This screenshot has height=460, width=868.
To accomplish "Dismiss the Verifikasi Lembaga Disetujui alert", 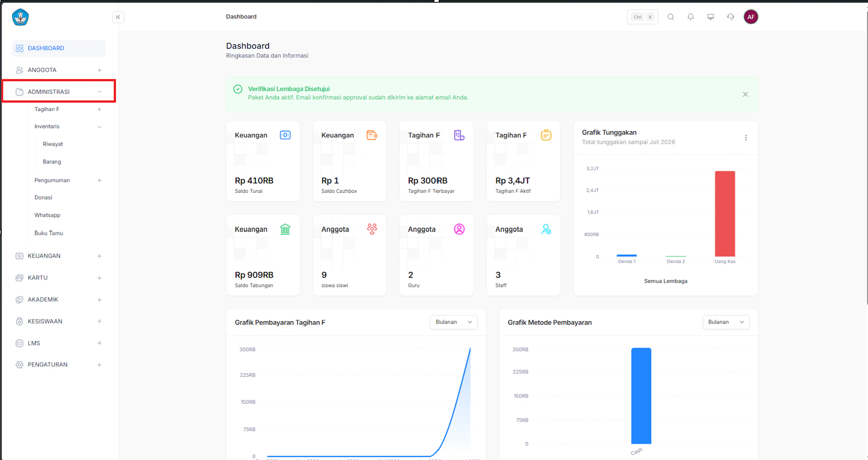I will tap(745, 94).
